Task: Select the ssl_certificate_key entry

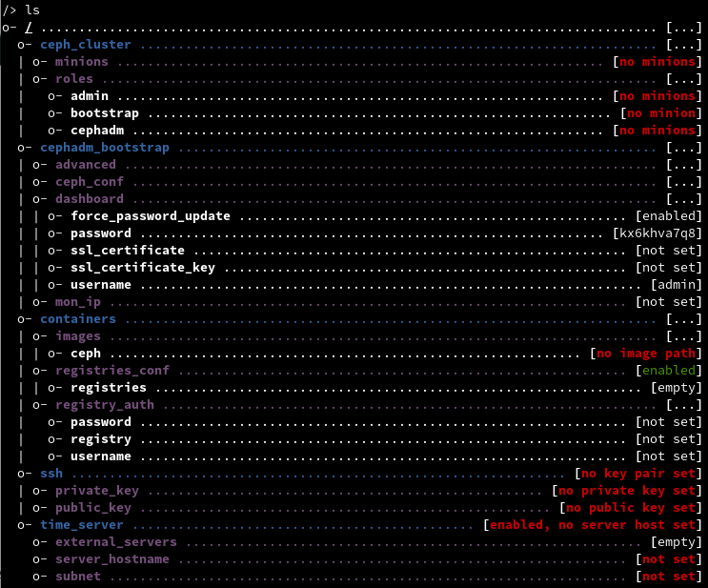Action: point(142,268)
